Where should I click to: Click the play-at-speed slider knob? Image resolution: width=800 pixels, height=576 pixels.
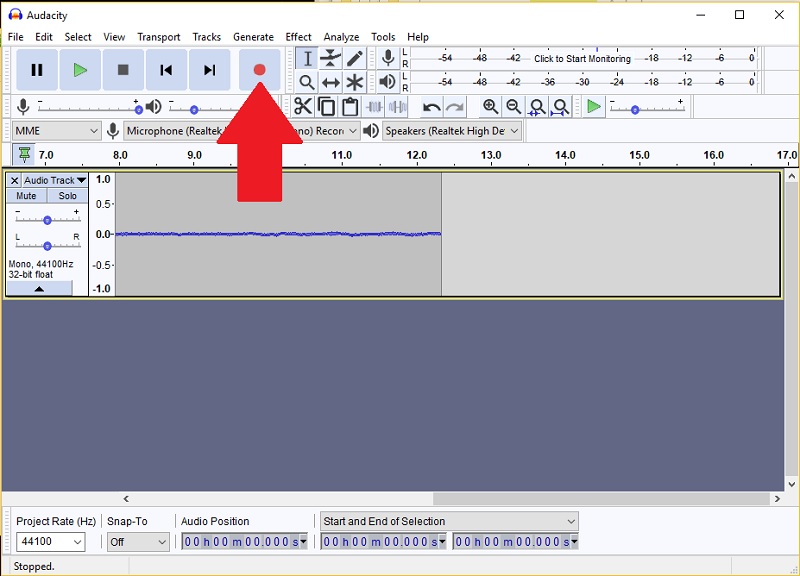coord(635,110)
